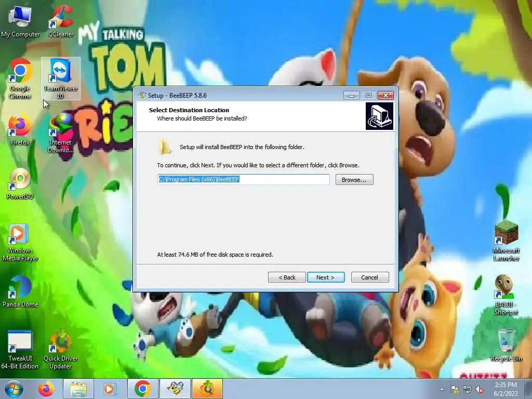Open network tray icon

(x=467, y=389)
